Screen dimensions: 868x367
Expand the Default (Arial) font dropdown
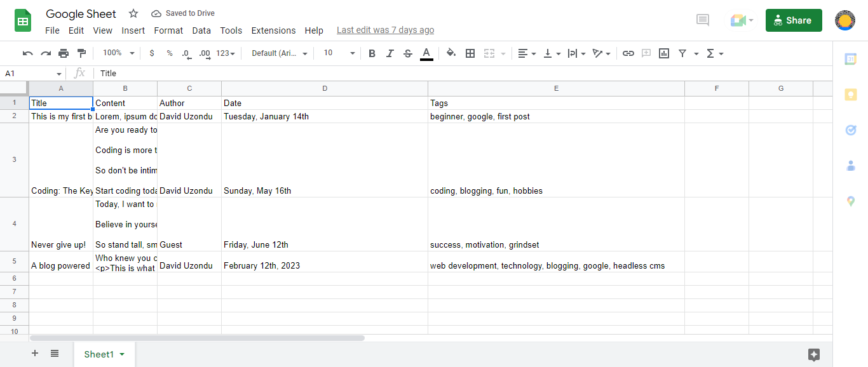[x=280, y=53]
